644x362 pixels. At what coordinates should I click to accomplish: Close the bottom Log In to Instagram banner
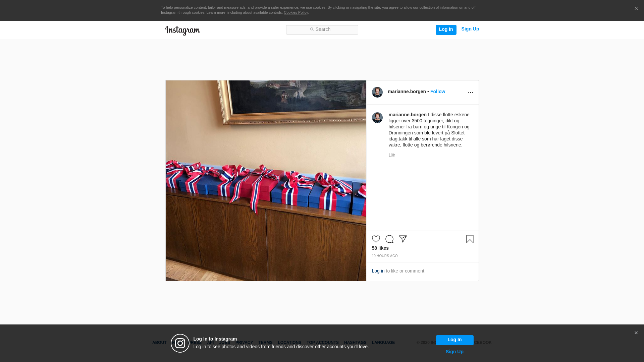(x=636, y=333)
